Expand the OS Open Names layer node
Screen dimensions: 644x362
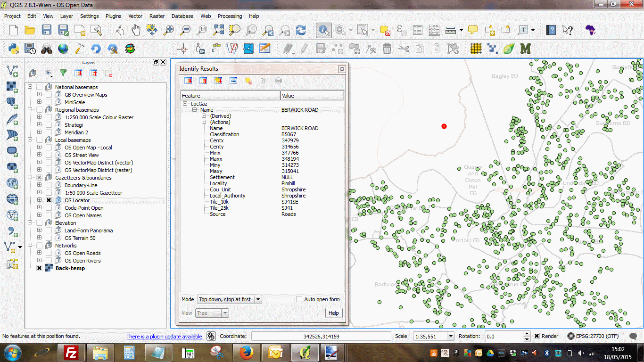pos(39,215)
